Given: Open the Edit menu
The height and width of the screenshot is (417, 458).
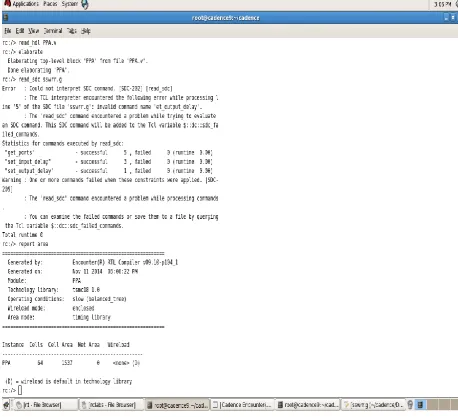Looking at the screenshot, I should tap(20, 31).
